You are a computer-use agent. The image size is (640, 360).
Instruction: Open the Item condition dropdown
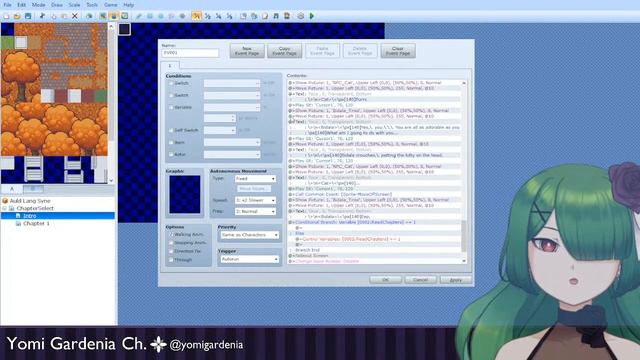[232, 142]
